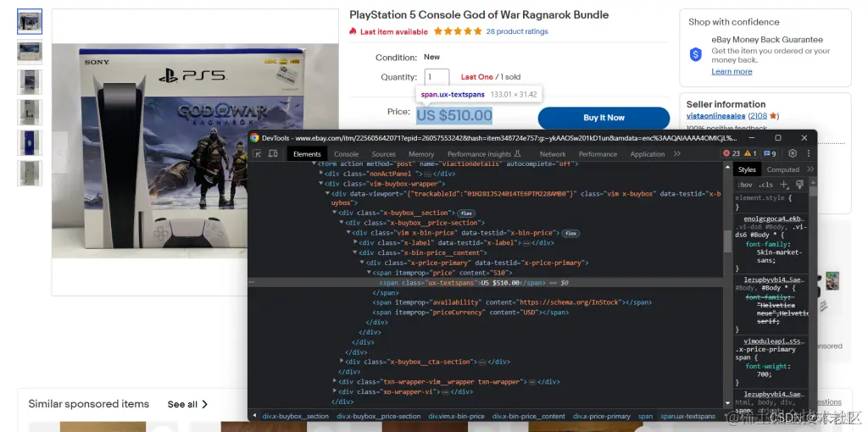Click See all similar sponsored items
The image size is (868, 432).
187,404
